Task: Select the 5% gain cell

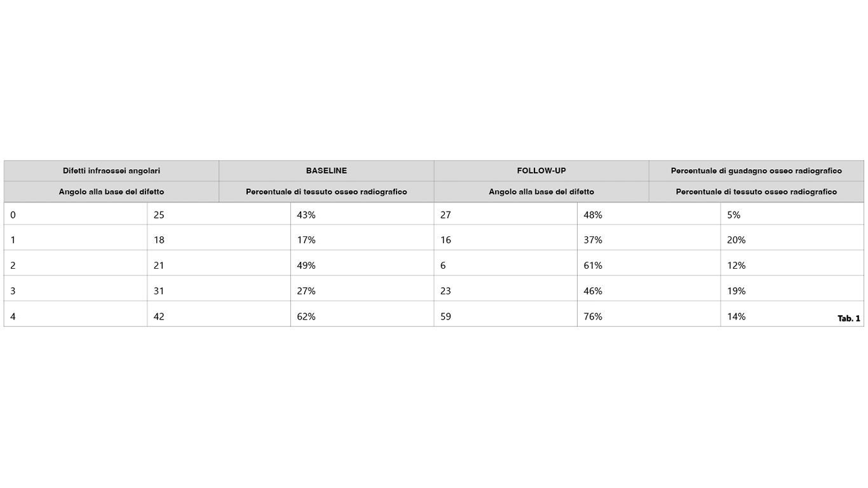Action: click(x=792, y=215)
